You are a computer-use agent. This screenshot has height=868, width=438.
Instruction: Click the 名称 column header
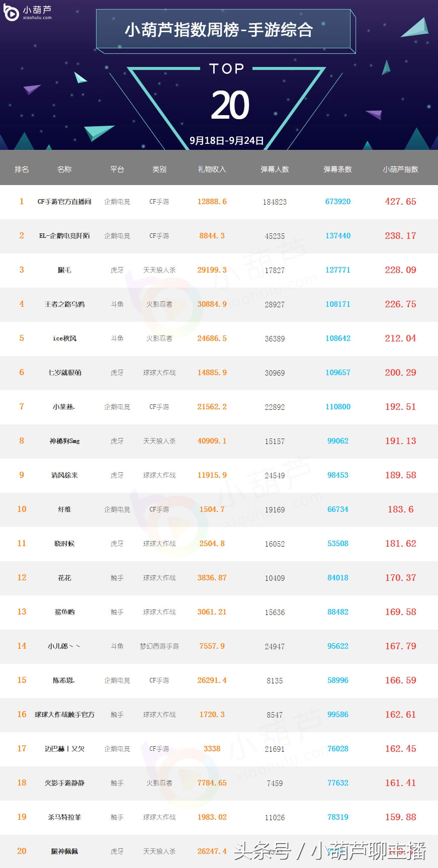coord(64,169)
